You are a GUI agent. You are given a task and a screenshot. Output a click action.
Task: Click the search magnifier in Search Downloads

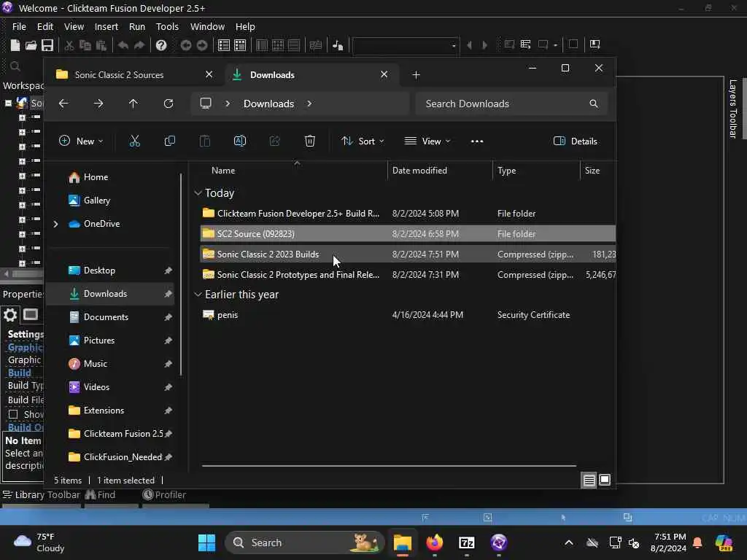(593, 104)
